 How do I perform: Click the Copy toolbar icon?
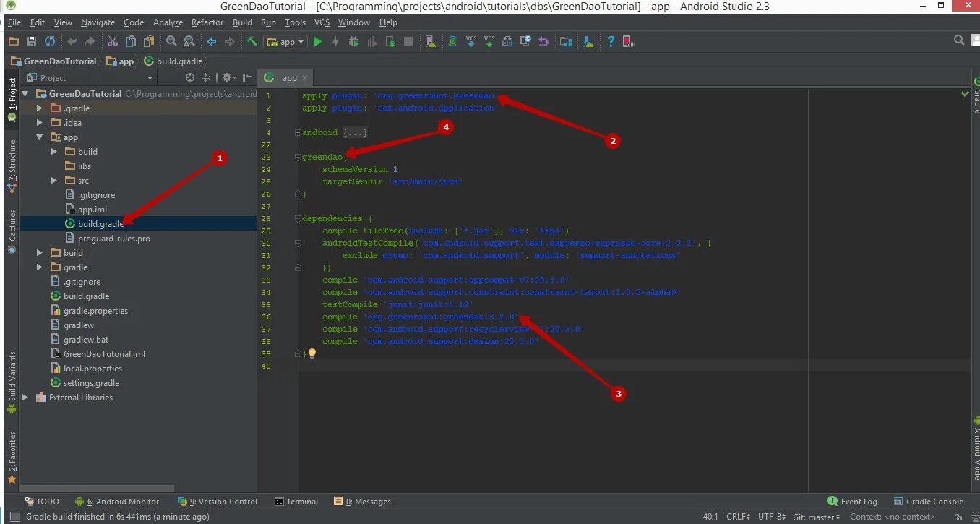tap(130, 42)
